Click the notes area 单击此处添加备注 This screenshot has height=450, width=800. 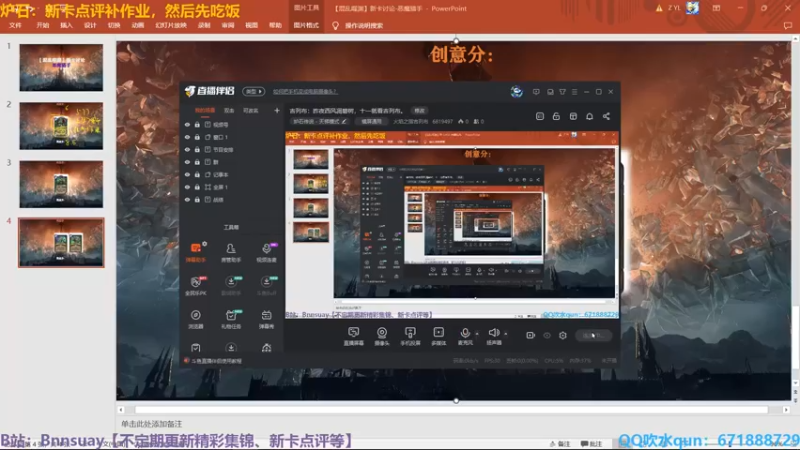(x=152, y=424)
